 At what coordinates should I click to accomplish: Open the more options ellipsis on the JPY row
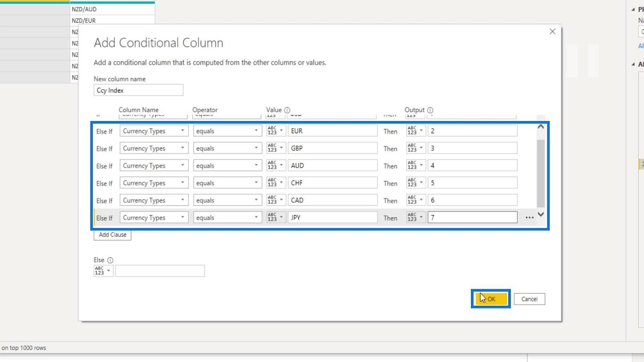(529, 218)
